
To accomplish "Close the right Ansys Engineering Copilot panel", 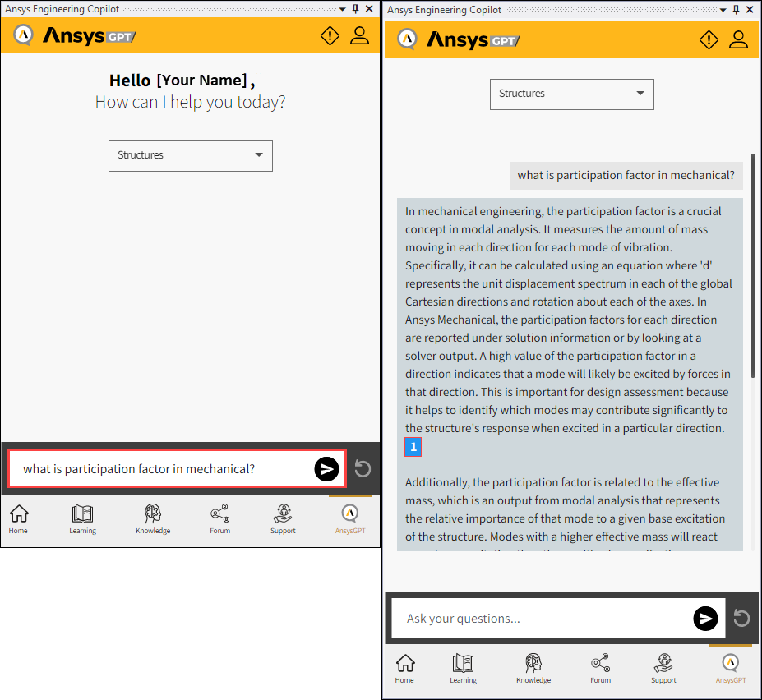I will 750,9.
